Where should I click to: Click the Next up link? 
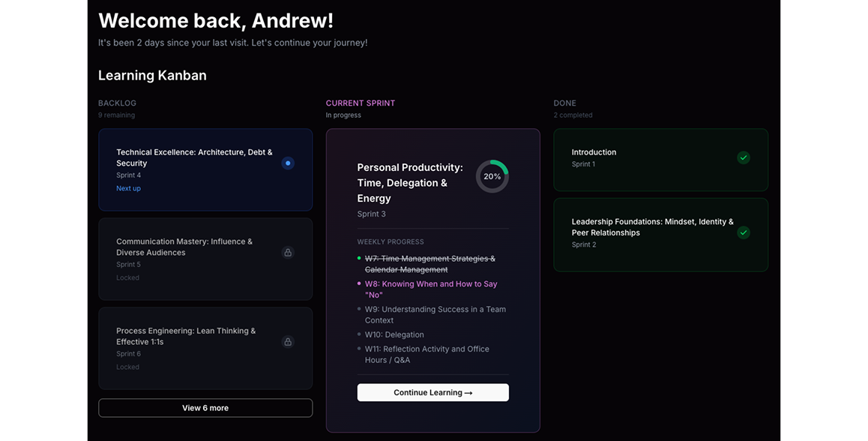[x=128, y=188]
